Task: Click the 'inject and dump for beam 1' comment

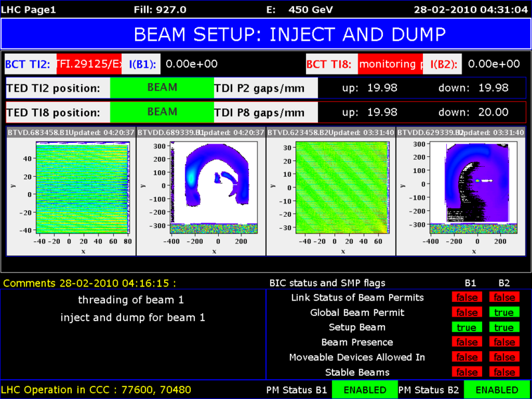Action: (133, 318)
